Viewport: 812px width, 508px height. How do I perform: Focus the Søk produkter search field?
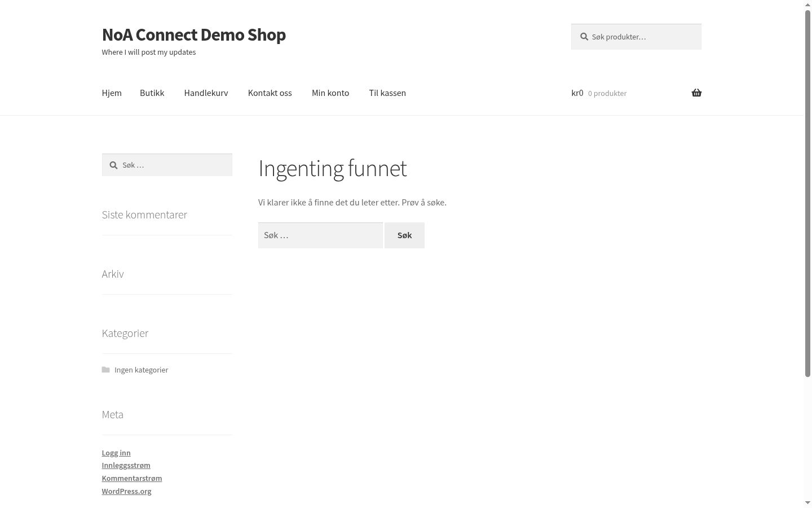click(636, 37)
